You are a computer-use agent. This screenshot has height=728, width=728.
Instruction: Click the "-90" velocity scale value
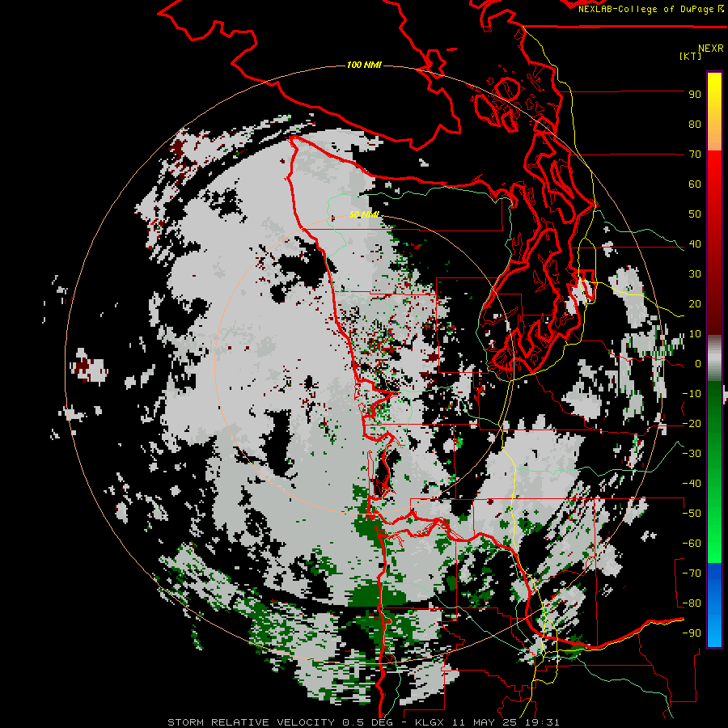(692, 633)
